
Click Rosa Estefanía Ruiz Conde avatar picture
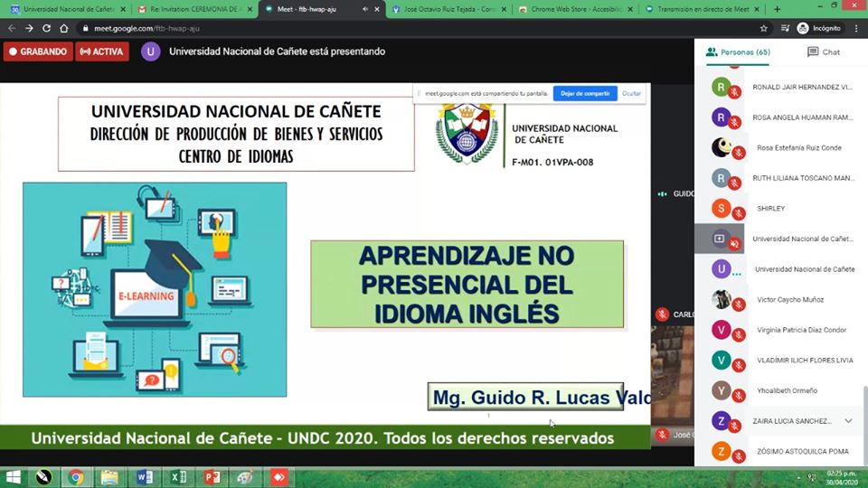tap(722, 147)
